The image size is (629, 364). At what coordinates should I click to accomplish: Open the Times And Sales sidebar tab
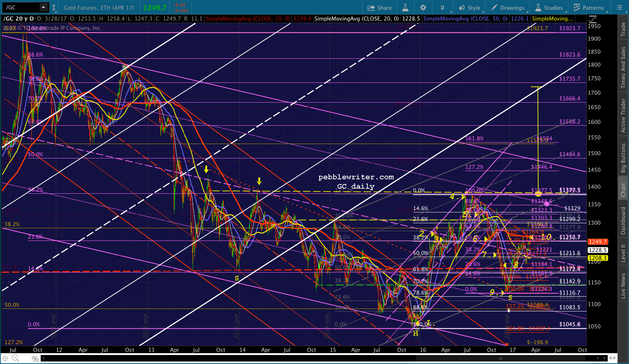623,67
